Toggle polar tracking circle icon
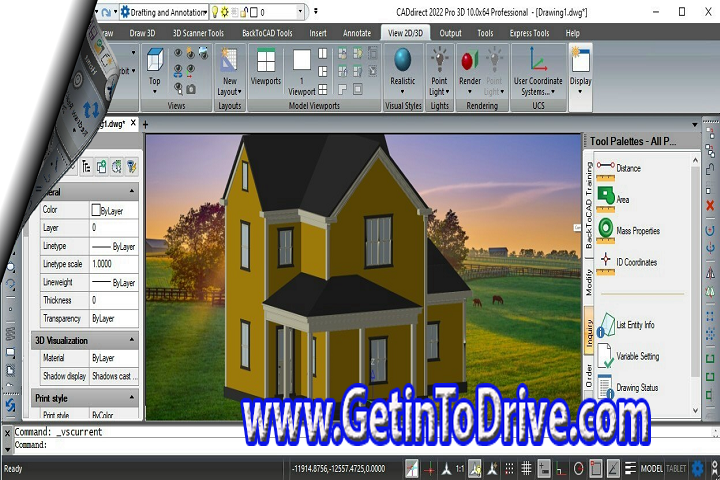The height and width of the screenshot is (480, 720). point(578,469)
